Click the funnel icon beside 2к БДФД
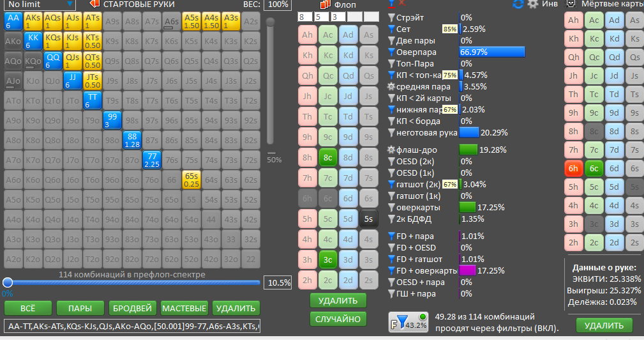 (x=391, y=219)
